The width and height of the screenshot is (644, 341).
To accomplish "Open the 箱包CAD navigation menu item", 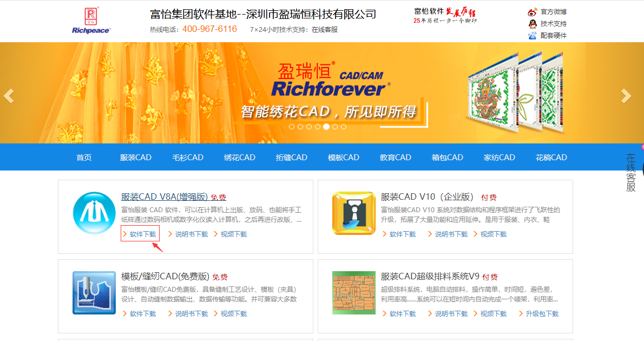I will [x=448, y=158].
